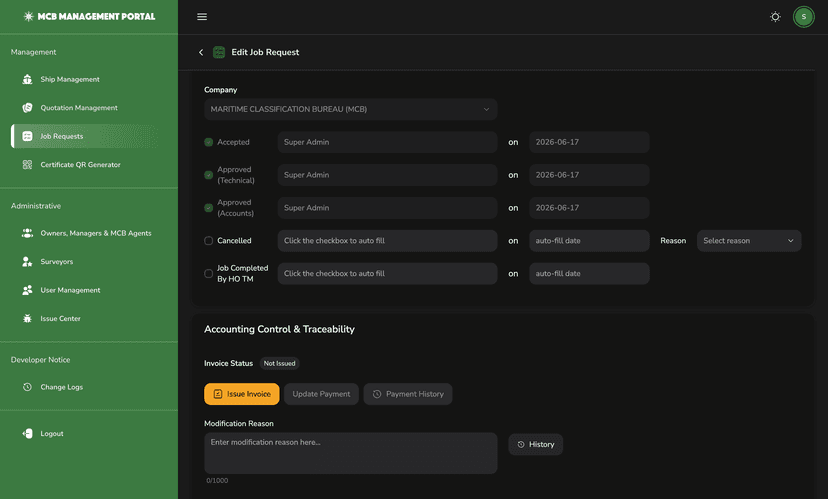The height and width of the screenshot is (499, 828).
Task: Click the 'Not Issued' invoice status badge
Action: click(279, 363)
